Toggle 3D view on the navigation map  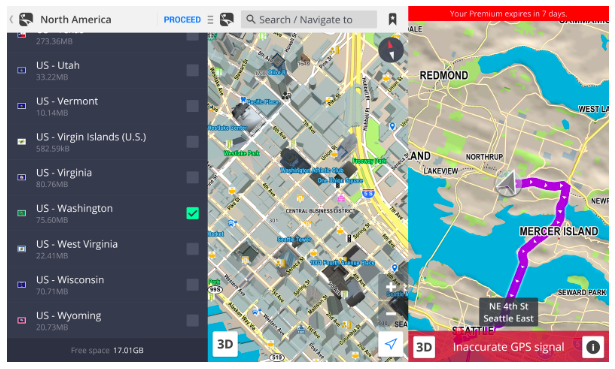pyautogui.click(x=424, y=347)
